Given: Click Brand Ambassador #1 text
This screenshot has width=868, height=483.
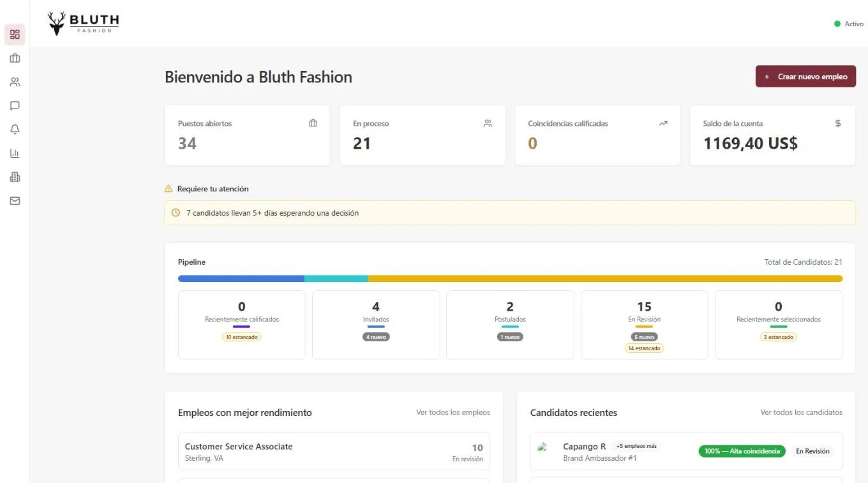Looking at the screenshot, I should point(600,458).
